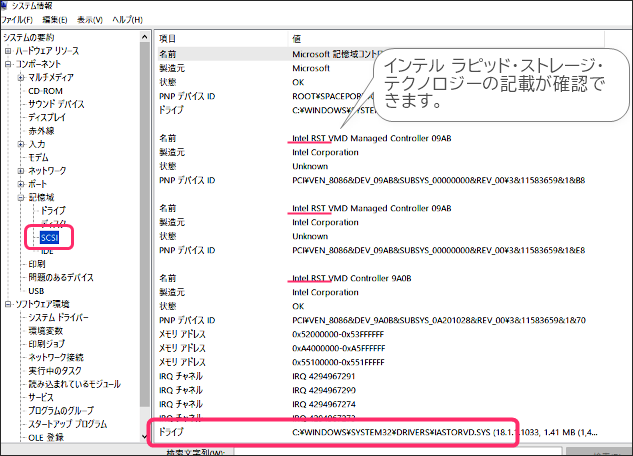The image size is (633, 456).
Task: Select CD-ROM in the tree
Action: [x=45, y=91]
